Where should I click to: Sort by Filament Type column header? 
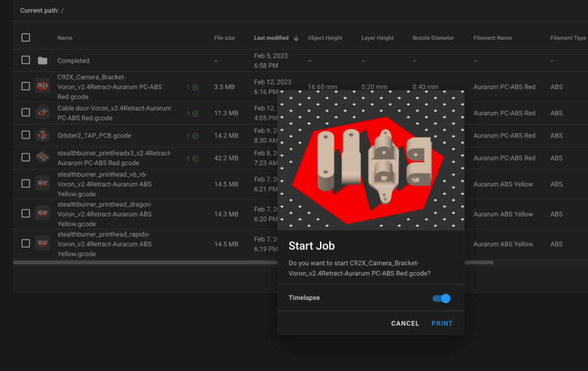point(568,38)
